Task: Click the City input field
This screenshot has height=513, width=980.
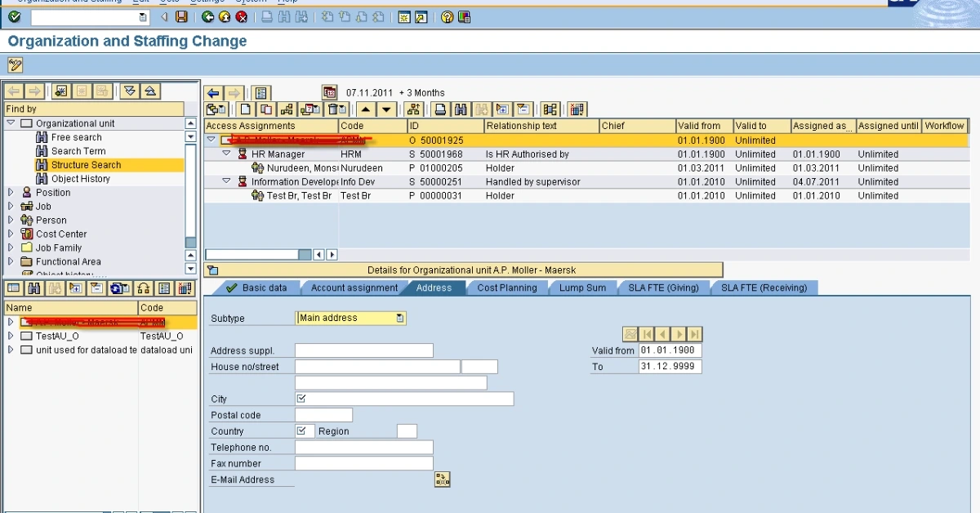Action: [404, 399]
